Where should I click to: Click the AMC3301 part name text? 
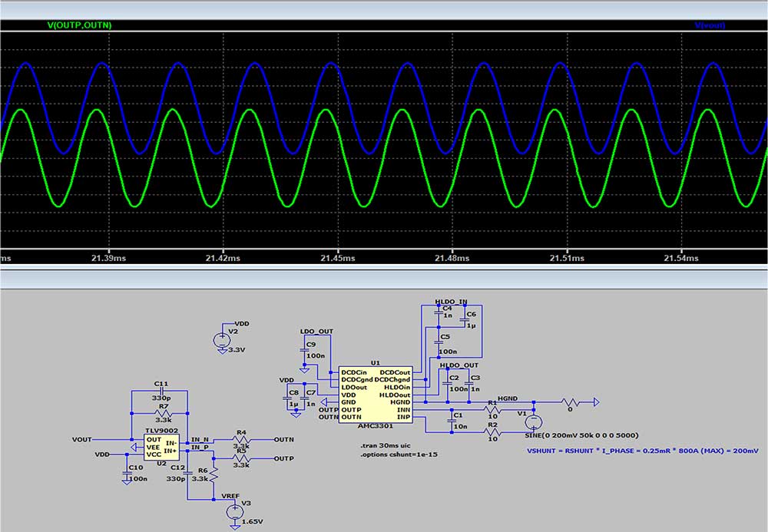point(376,426)
